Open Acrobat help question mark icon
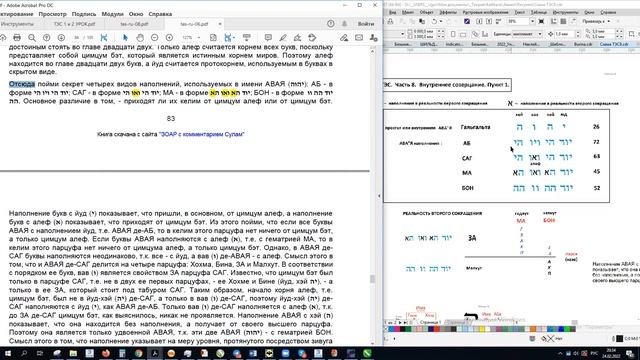This screenshot has height=360, width=640. pos(331,24)
